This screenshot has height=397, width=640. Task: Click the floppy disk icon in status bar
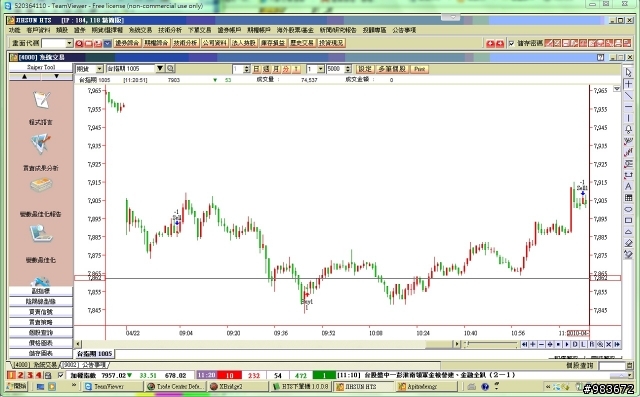coord(48,375)
